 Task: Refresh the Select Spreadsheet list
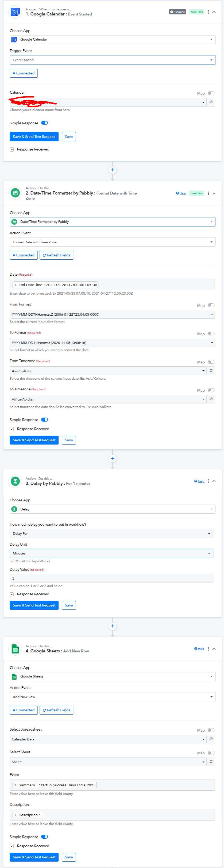click(211, 739)
